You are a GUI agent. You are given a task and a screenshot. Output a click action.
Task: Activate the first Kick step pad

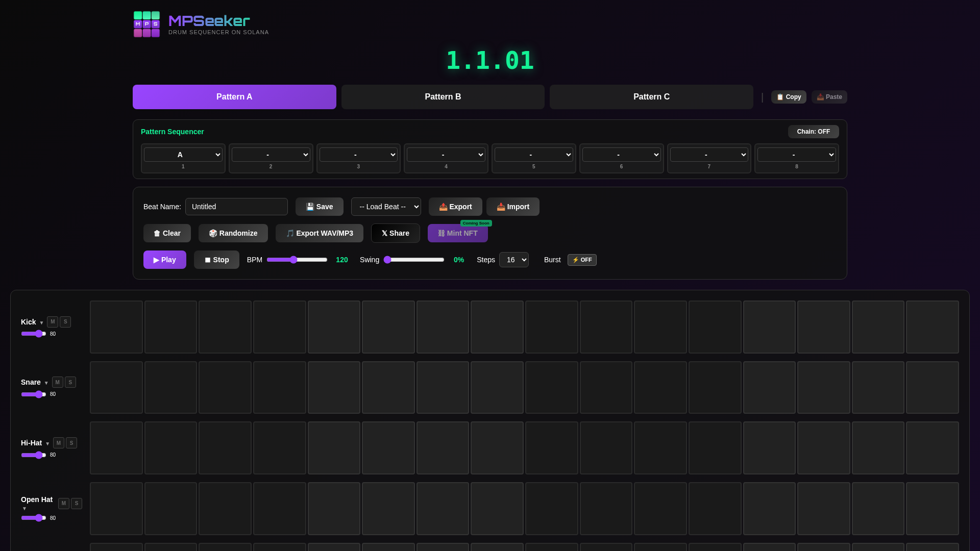pos(116,327)
